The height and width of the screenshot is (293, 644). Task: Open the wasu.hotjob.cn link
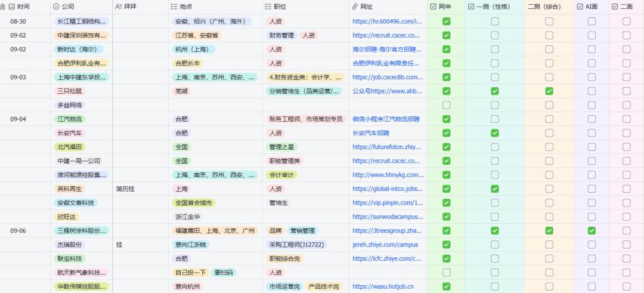[x=383, y=287]
